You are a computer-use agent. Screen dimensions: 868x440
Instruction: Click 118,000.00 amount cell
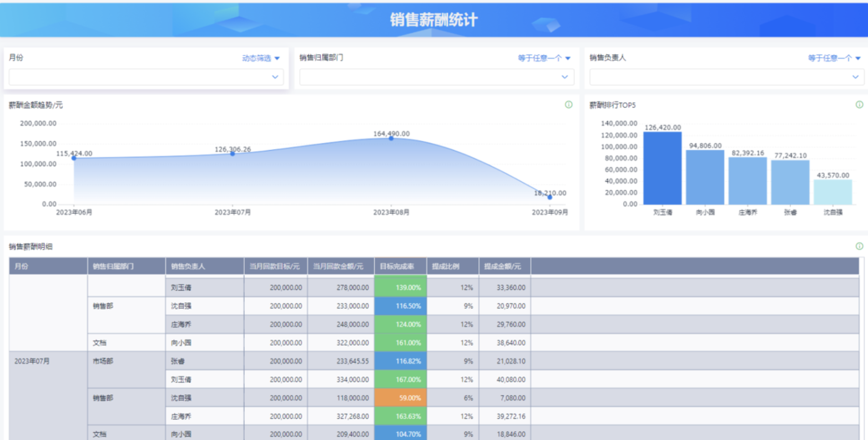point(341,398)
